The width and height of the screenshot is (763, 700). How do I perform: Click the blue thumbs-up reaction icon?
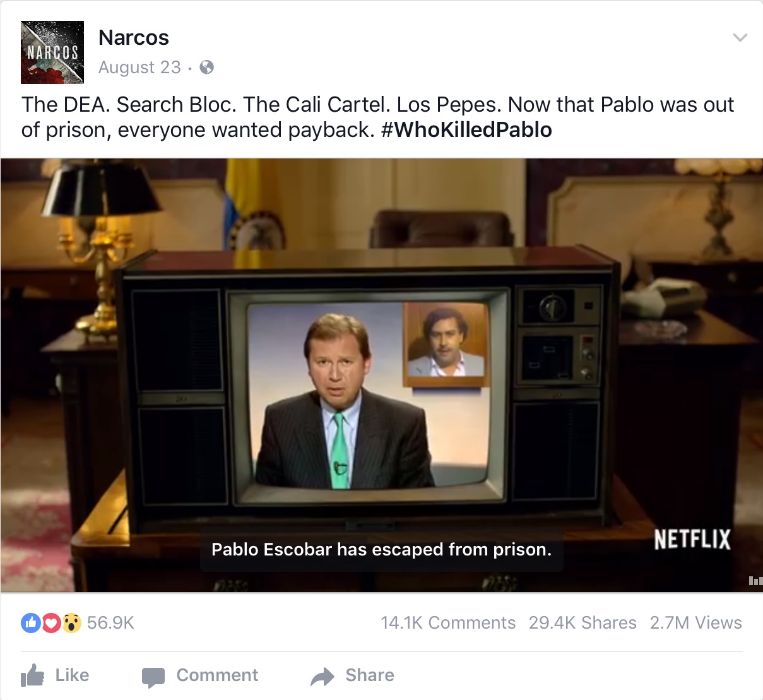pyautogui.click(x=31, y=623)
